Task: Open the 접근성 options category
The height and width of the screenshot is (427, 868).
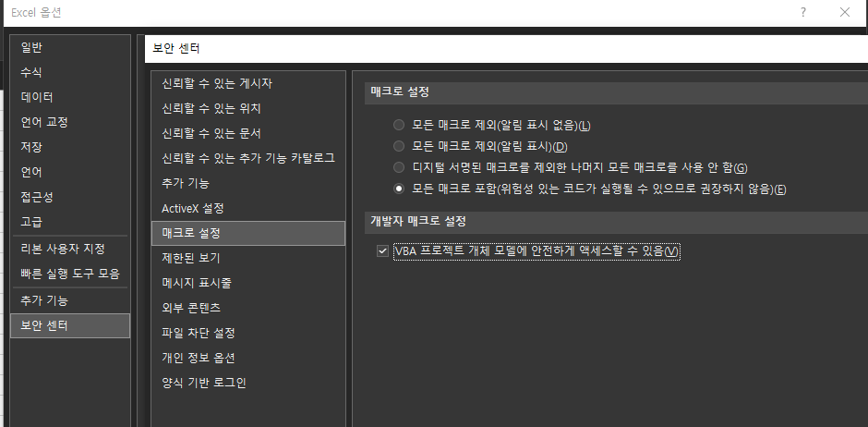Action: (70, 197)
